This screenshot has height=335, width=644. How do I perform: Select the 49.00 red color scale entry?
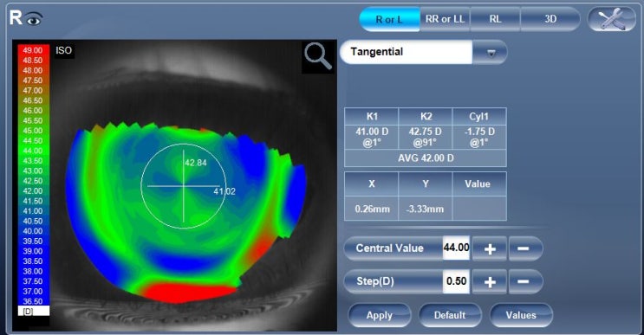coord(33,50)
